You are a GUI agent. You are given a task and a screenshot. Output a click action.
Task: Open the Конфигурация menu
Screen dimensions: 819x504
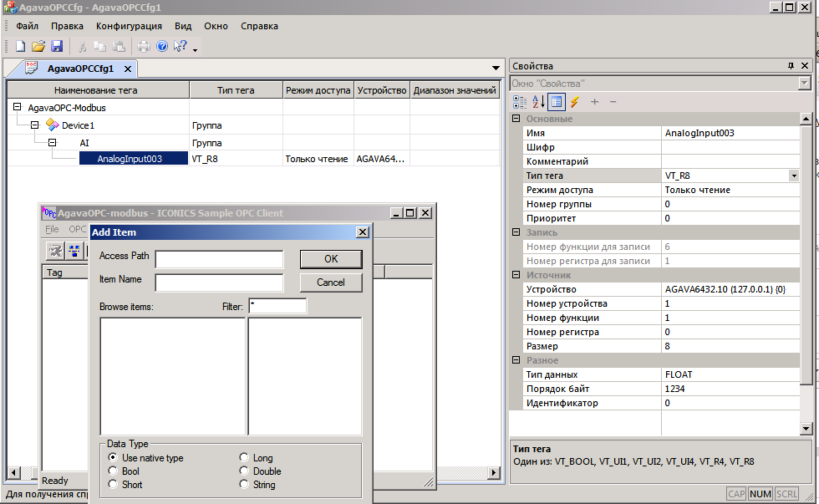(x=129, y=26)
